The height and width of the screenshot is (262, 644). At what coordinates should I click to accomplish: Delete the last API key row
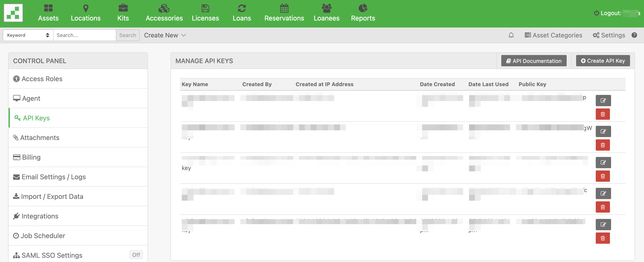[603, 238]
